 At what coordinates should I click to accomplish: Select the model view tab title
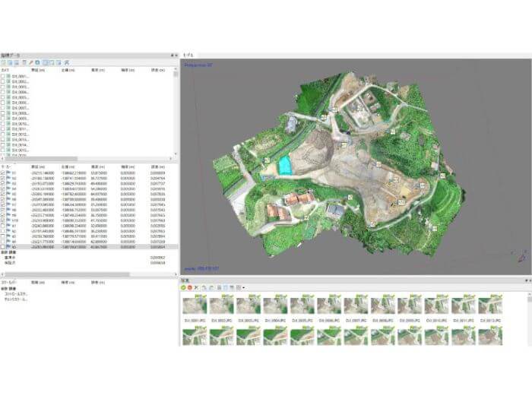(x=189, y=55)
